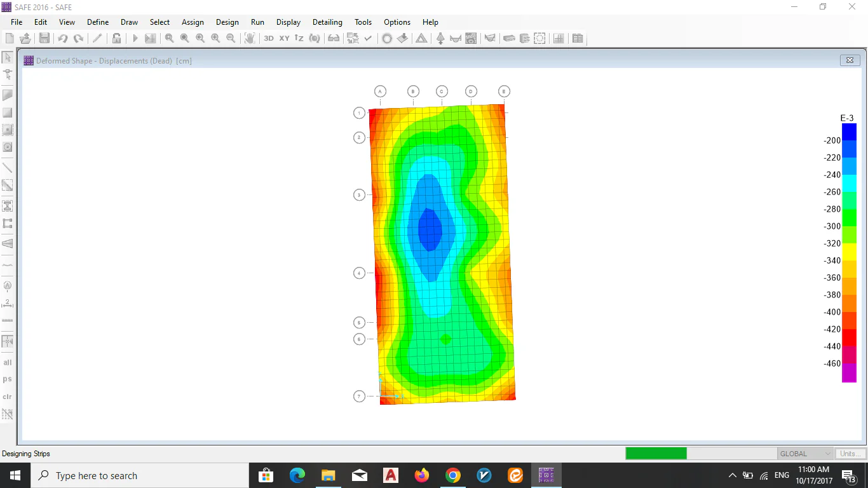Click the Clear Selection 'clr' icon

point(8,396)
